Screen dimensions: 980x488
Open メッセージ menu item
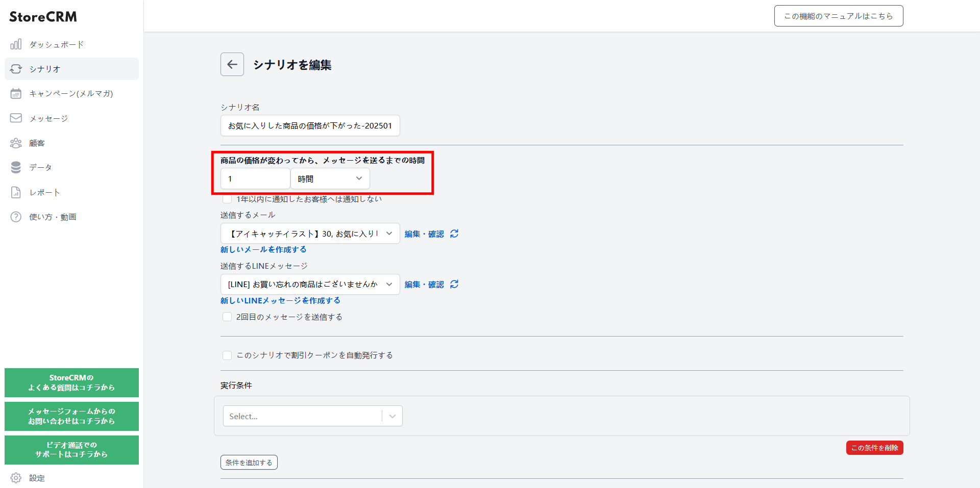(x=71, y=118)
